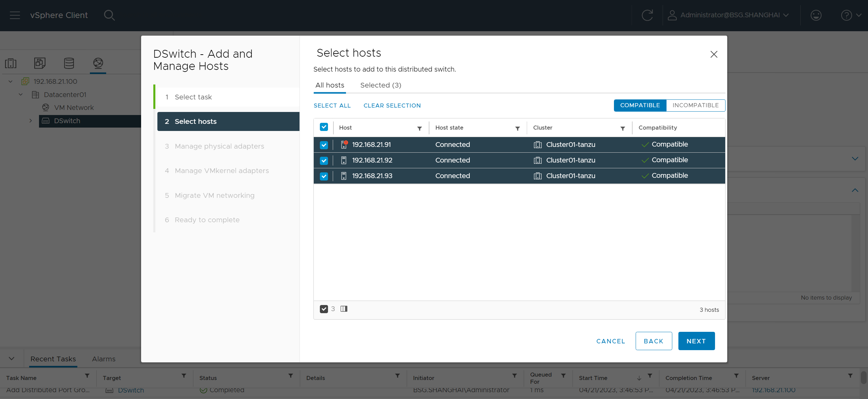Click the Host column filter icon
868x399 pixels.
point(420,128)
